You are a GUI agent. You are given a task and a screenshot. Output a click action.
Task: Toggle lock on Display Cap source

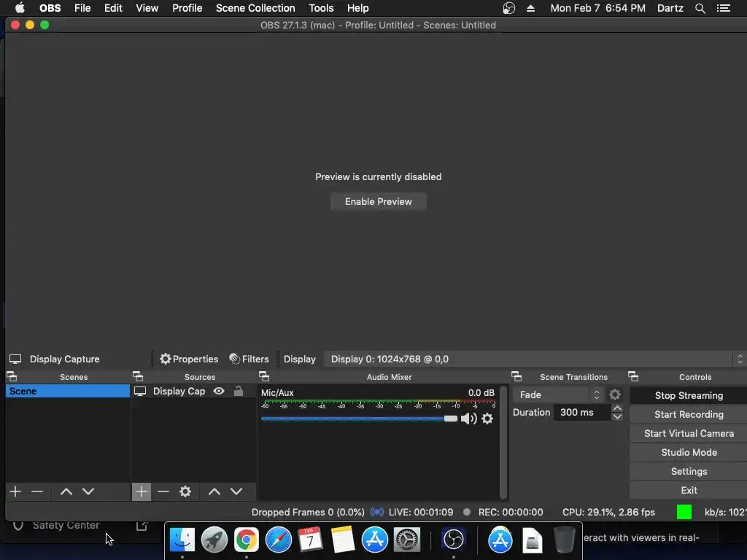(239, 391)
